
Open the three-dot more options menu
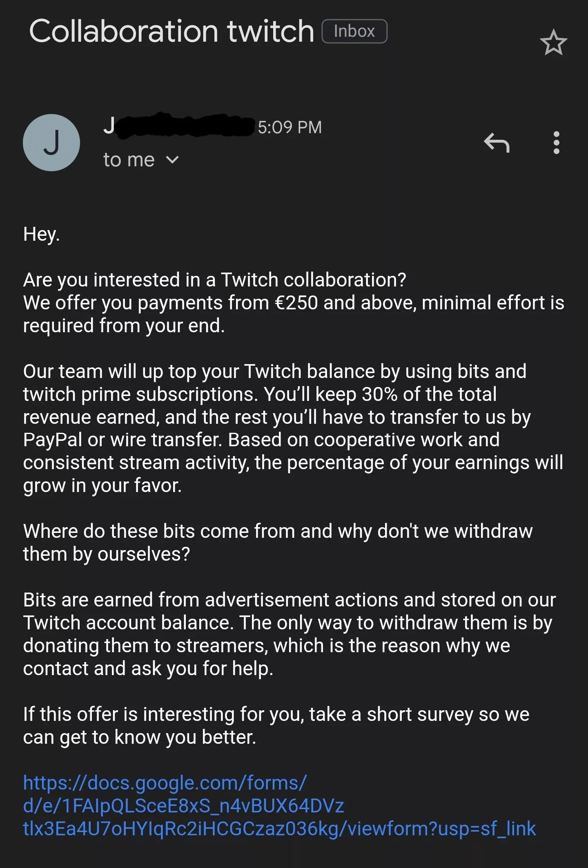(556, 143)
